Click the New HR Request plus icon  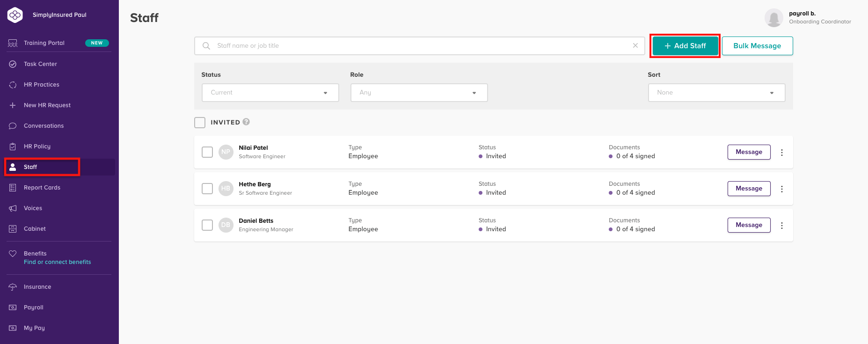13,105
